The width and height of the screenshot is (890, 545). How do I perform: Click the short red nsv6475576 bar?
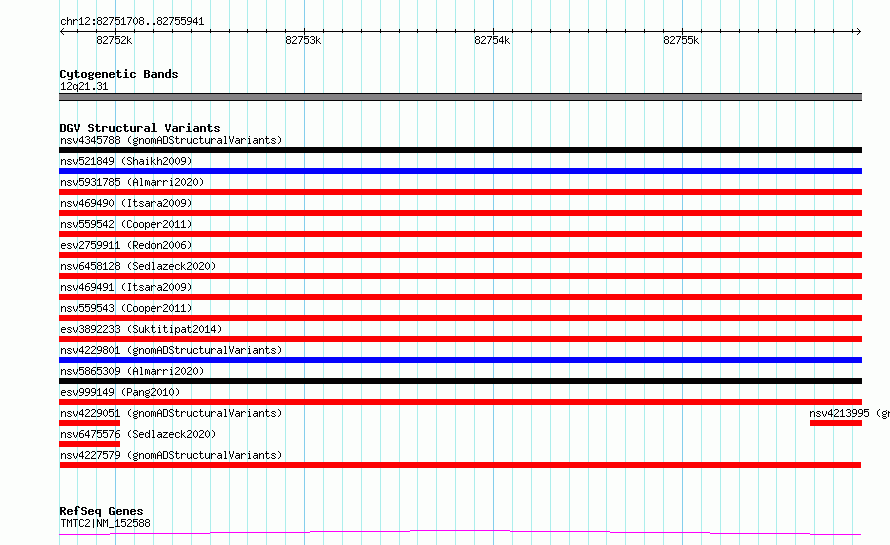click(x=90, y=444)
